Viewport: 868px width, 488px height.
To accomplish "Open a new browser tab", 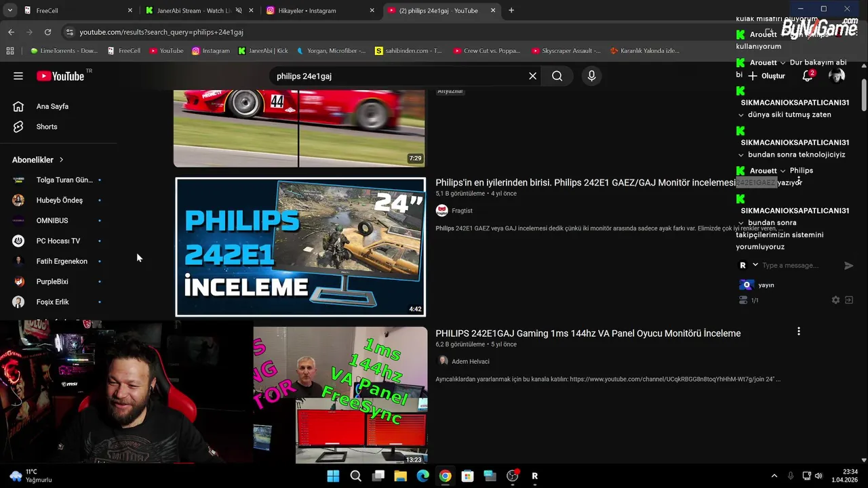I will click(511, 10).
